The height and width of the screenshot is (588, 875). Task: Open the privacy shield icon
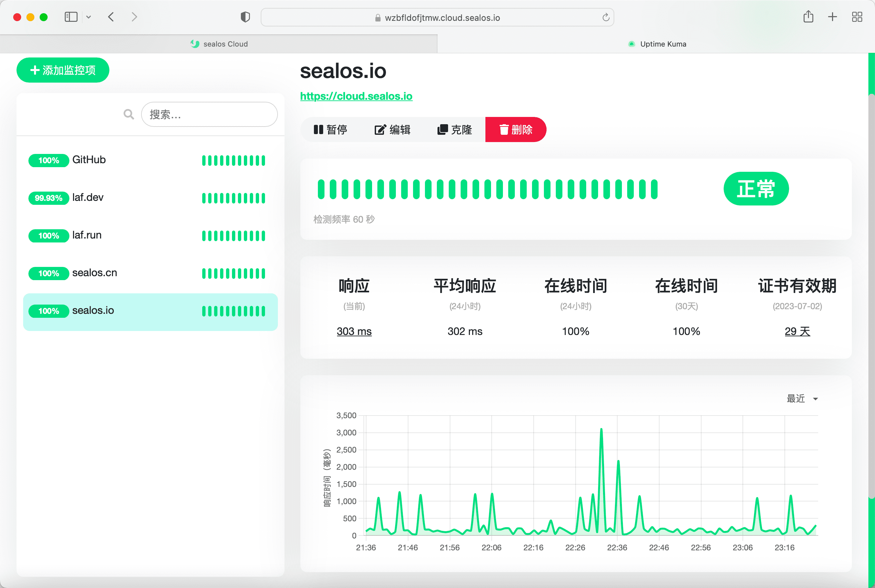tap(245, 17)
